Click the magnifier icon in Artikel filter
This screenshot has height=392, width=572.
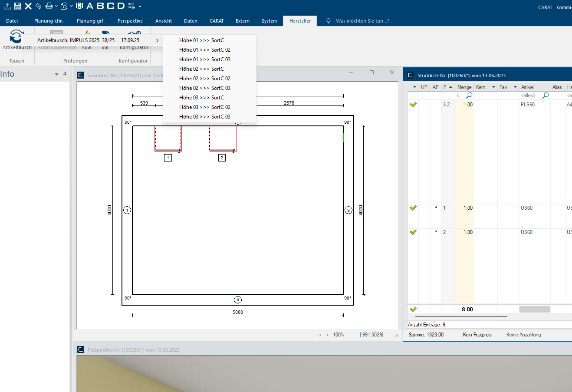coord(546,96)
